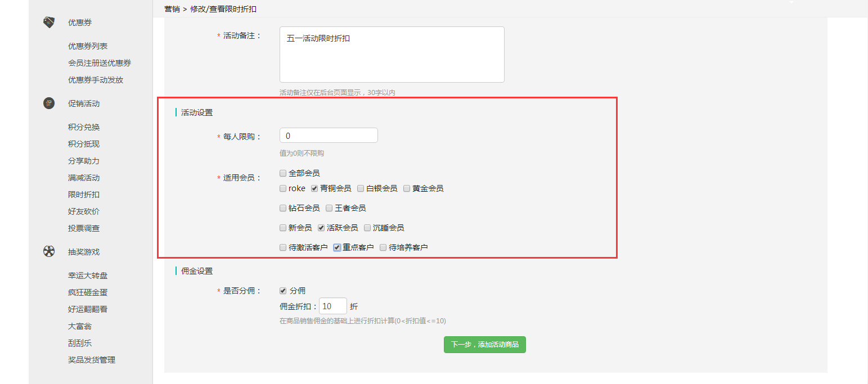Click the 抽奖游戏 wheel icon
Screen dimensions: 868x384
click(x=49, y=251)
